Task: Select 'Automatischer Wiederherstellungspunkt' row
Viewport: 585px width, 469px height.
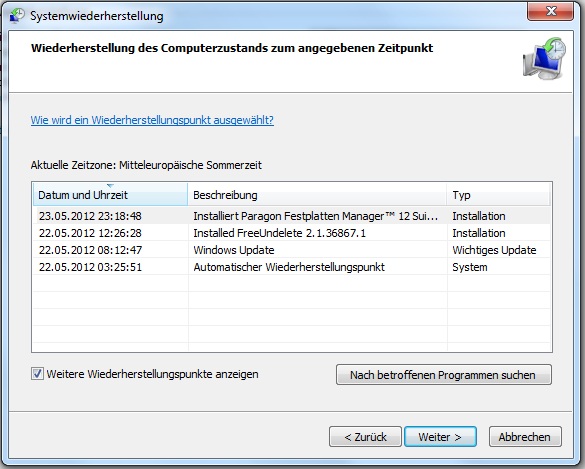Action: [291, 267]
